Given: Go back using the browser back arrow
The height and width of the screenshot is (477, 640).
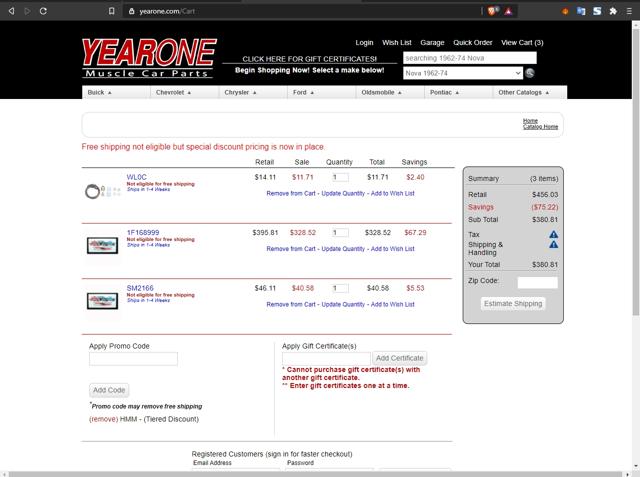Looking at the screenshot, I should [11, 11].
